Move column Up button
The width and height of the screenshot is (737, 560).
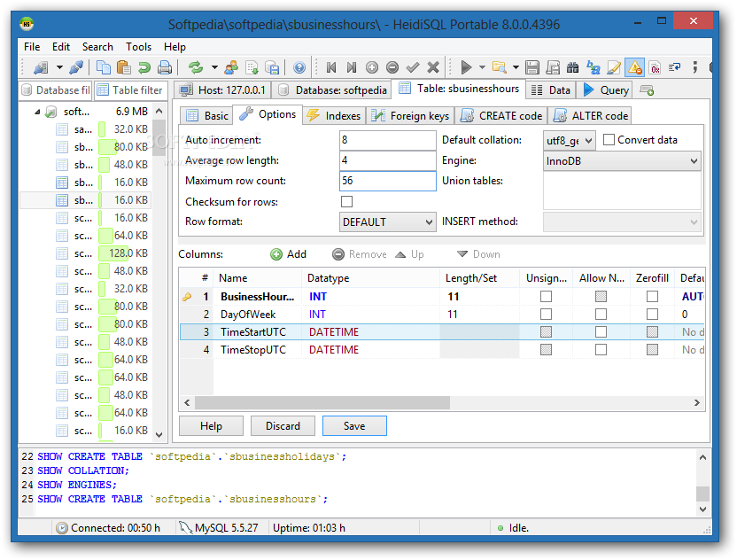[x=409, y=254]
